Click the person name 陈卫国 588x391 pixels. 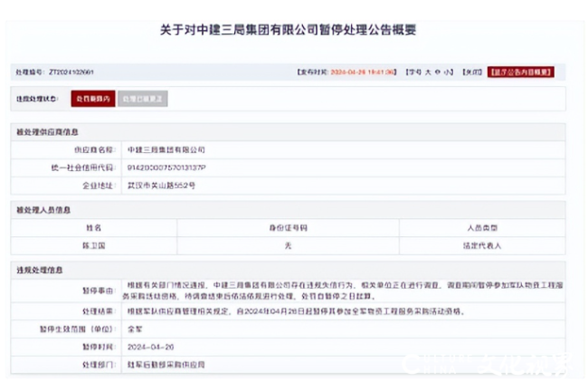coord(94,244)
